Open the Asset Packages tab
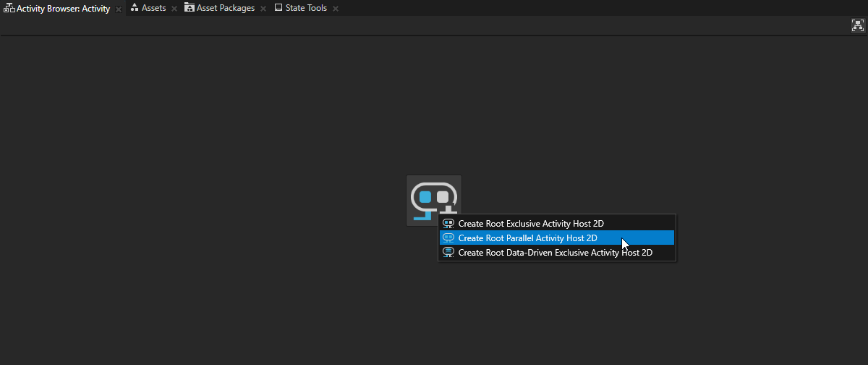This screenshot has height=365, width=868. [226, 8]
